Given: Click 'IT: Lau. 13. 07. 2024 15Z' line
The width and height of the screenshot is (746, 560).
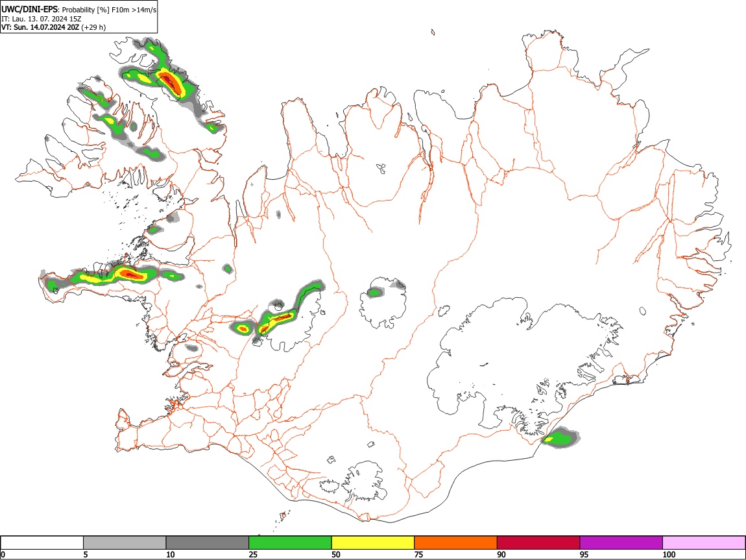Looking at the screenshot, I should [x=42, y=19].
